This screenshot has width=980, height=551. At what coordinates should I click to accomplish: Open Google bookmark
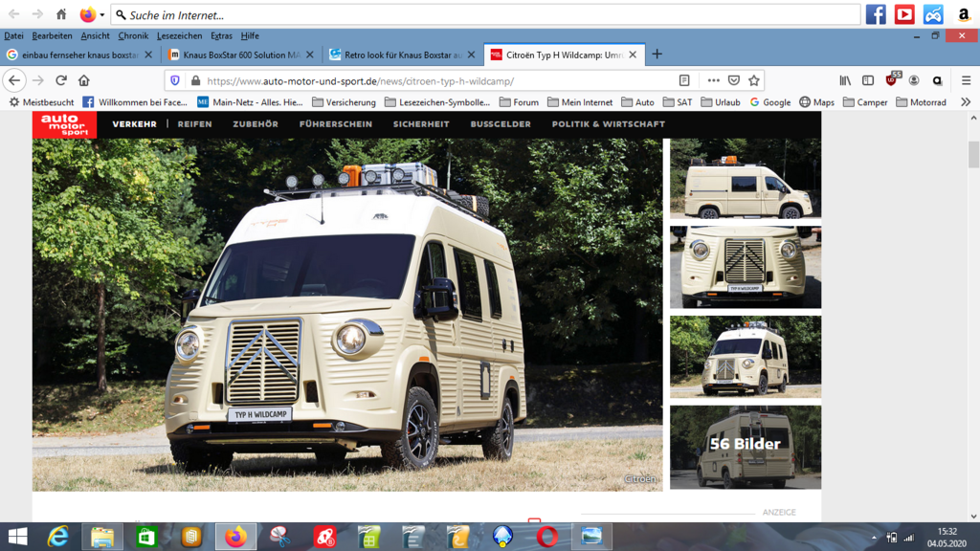tap(770, 101)
